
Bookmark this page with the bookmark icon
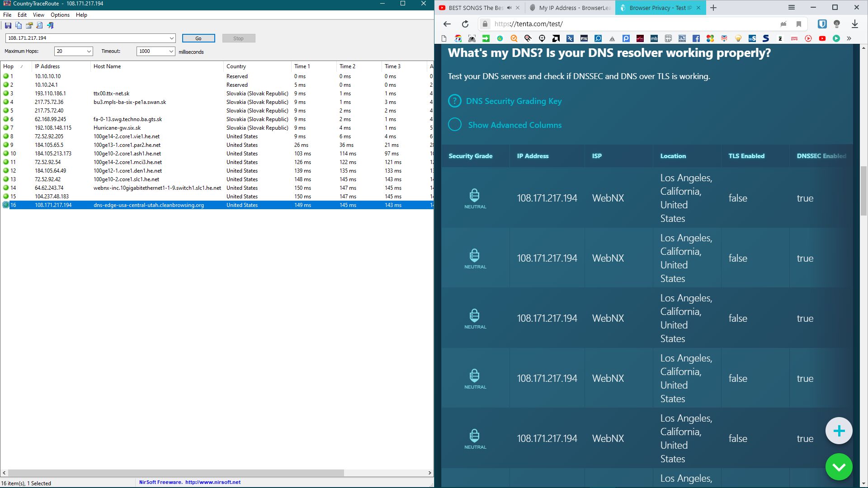(x=799, y=24)
